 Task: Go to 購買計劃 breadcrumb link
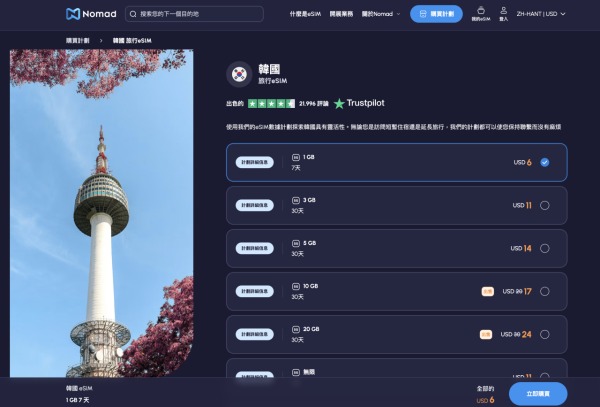77,41
